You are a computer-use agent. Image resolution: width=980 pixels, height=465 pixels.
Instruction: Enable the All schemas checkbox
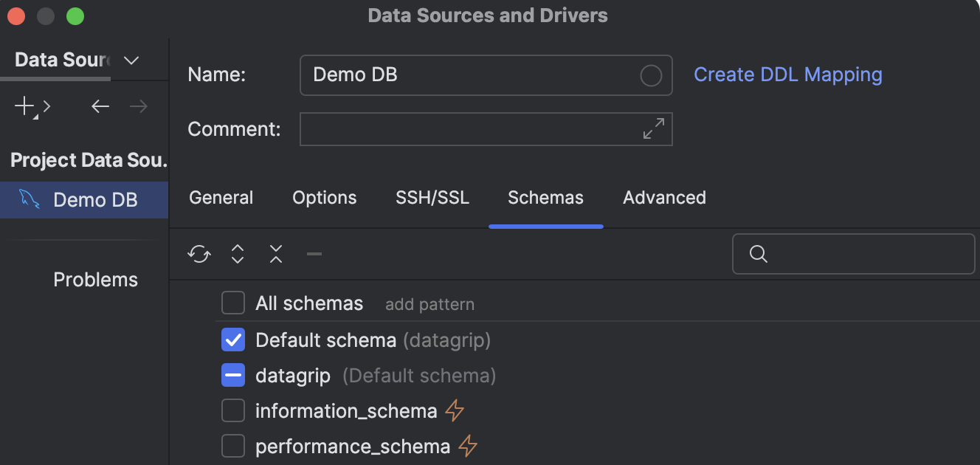(233, 303)
